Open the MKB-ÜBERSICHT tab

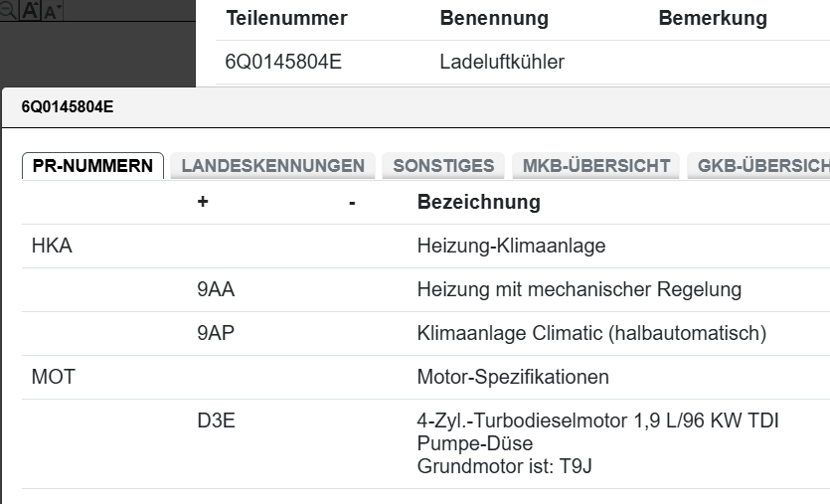coord(596,166)
